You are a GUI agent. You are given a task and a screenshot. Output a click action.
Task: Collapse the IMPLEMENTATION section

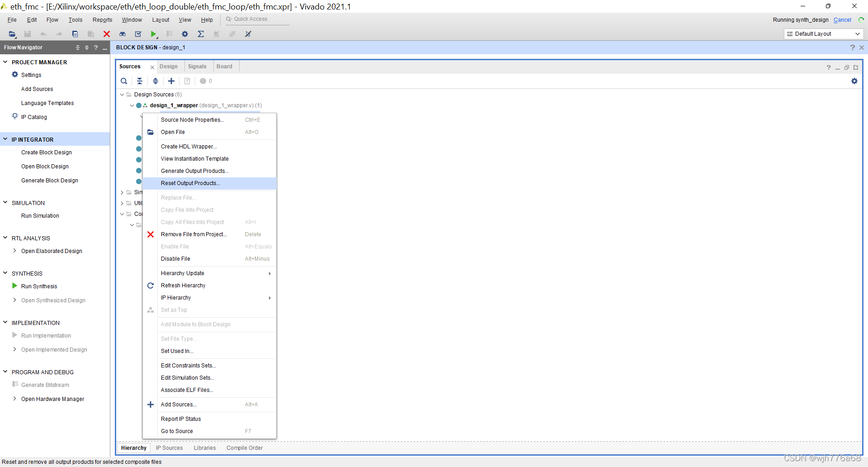coord(5,323)
